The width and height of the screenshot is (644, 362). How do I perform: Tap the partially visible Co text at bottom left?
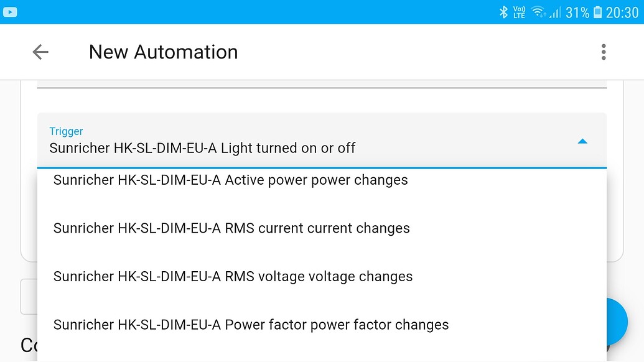27,346
